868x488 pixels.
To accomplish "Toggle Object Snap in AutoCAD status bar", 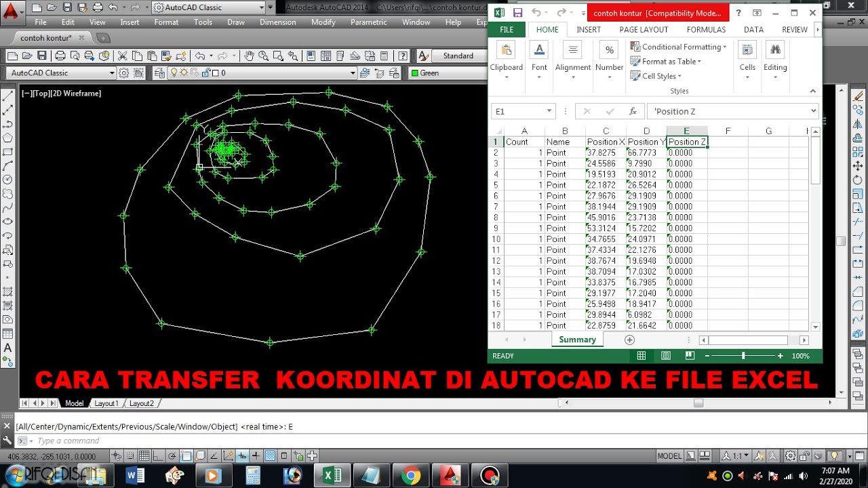I will 186,456.
